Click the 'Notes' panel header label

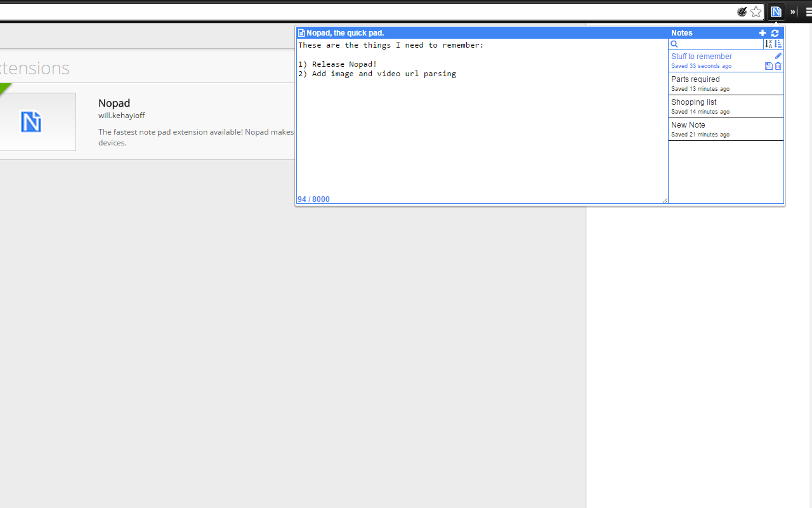(x=682, y=33)
